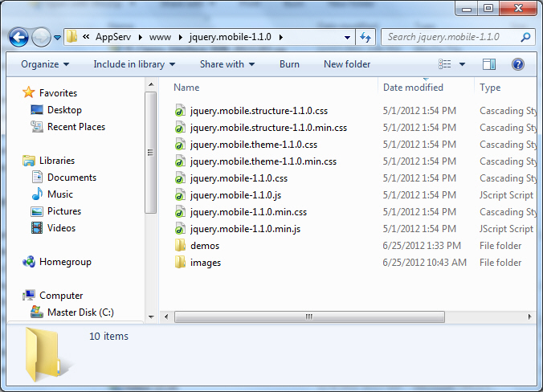Open the Documents library
This screenshot has width=543, height=392.
pos(71,178)
